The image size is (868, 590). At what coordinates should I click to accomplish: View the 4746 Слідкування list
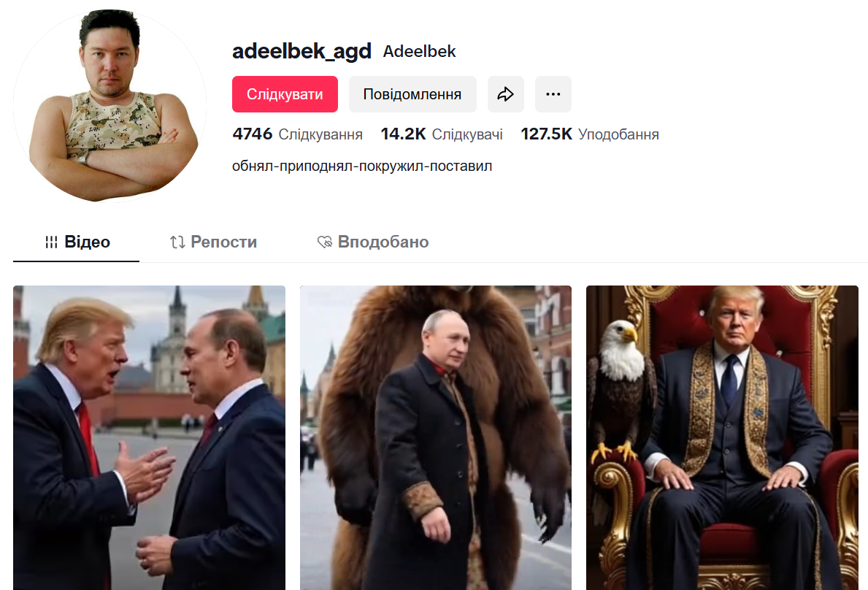point(297,134)
